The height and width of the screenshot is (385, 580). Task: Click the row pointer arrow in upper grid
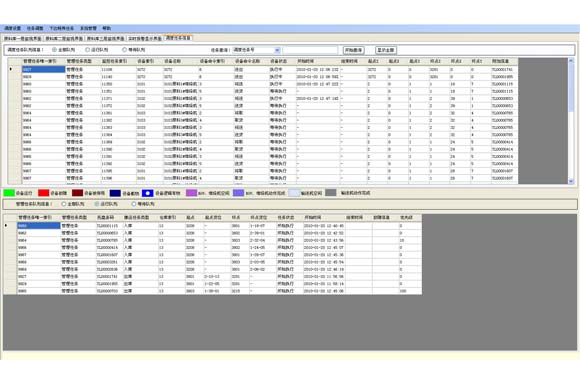point(11,69)
